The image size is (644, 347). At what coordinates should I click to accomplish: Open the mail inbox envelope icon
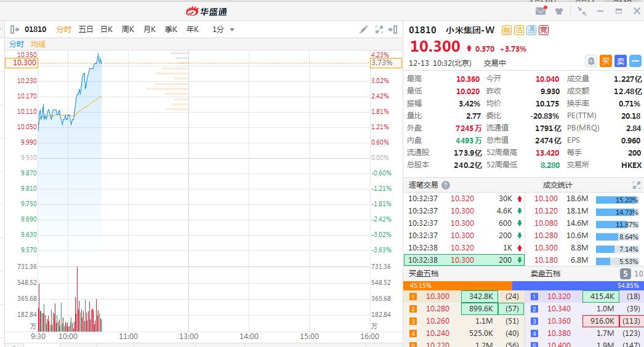point(541,11)
